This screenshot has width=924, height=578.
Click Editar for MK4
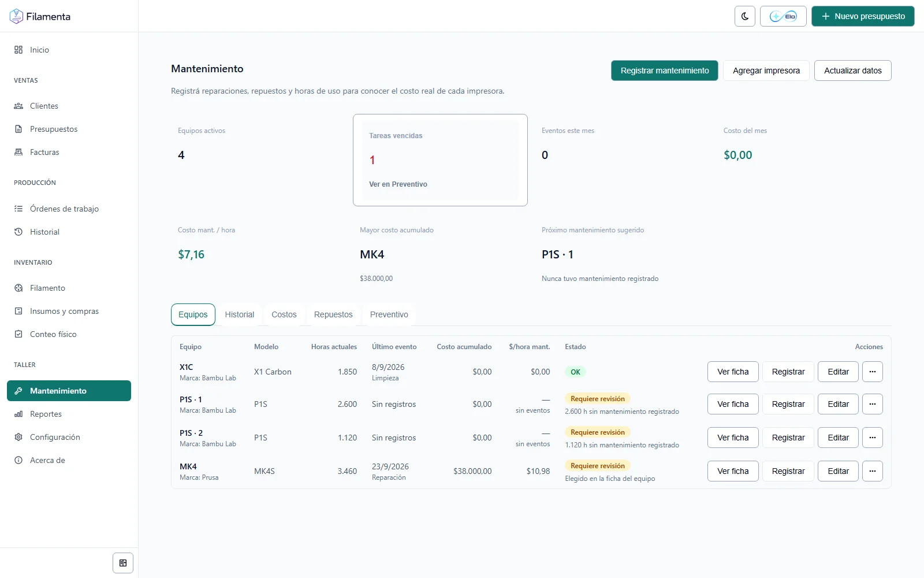pyautogui.click(x=838, y=471)
